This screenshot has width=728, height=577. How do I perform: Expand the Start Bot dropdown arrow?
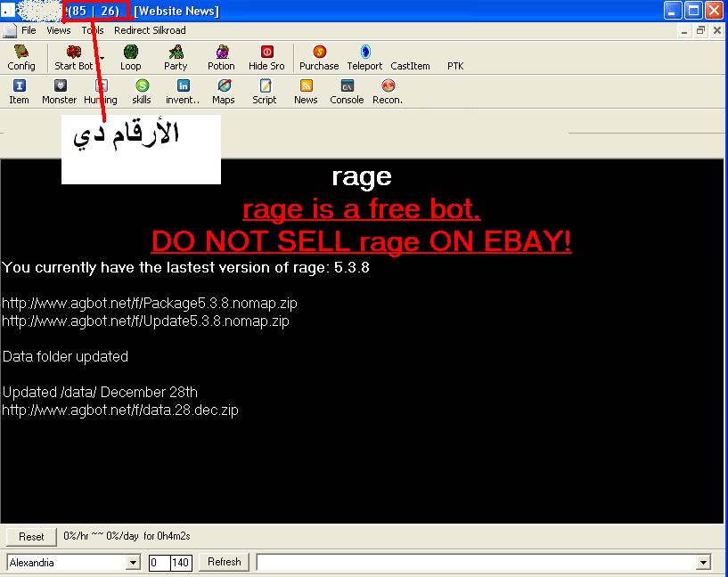(102, 58)
